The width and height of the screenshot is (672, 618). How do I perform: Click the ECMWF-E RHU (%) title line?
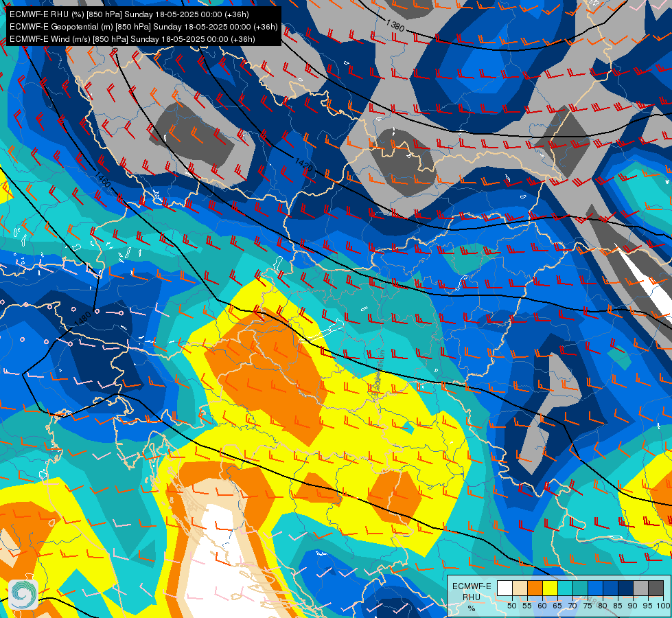[129, 14]
